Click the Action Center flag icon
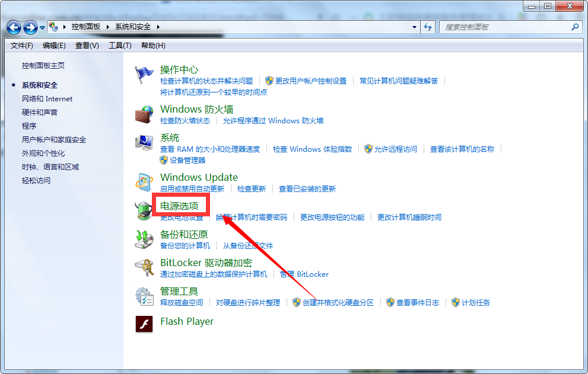Screen dimensions: 588x374 coord(144,75)
